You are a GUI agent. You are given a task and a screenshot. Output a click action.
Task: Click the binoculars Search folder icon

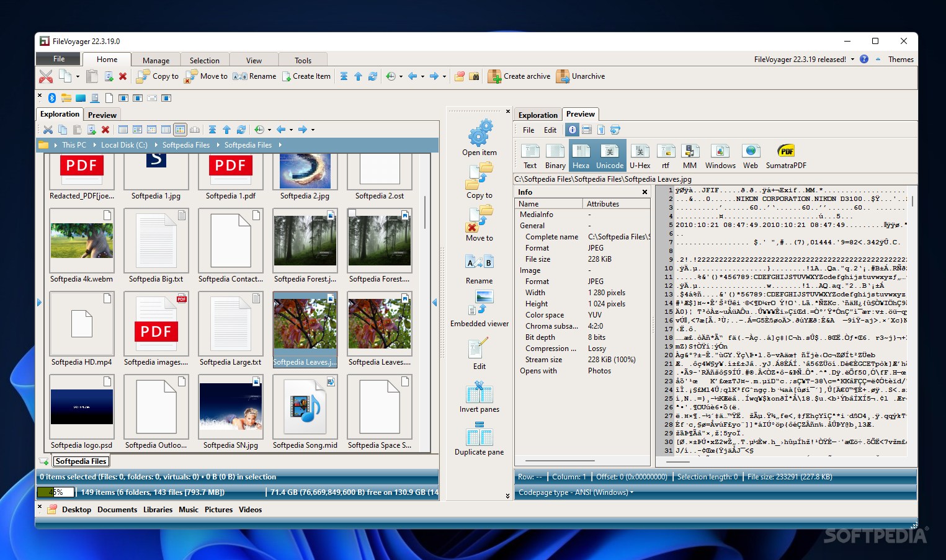[474, 76]
